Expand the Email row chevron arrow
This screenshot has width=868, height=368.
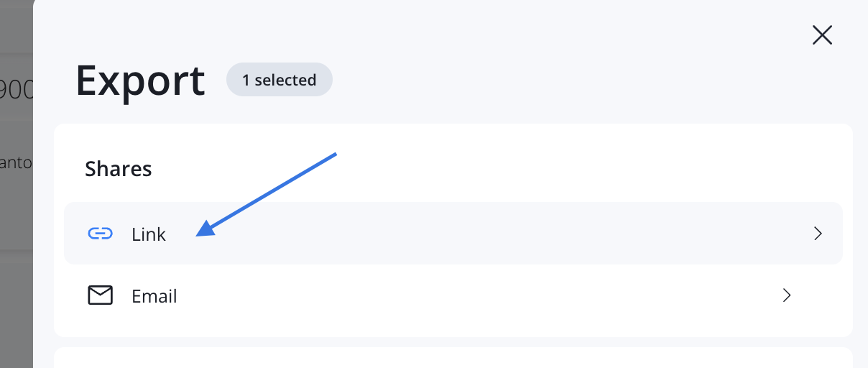point(787,295)
